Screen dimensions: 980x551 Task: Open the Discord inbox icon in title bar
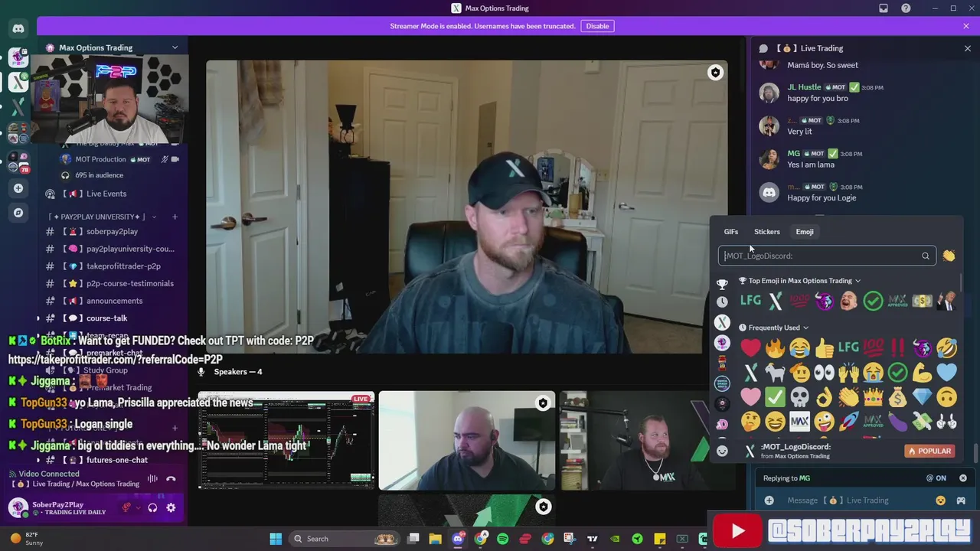click(884, 8)
